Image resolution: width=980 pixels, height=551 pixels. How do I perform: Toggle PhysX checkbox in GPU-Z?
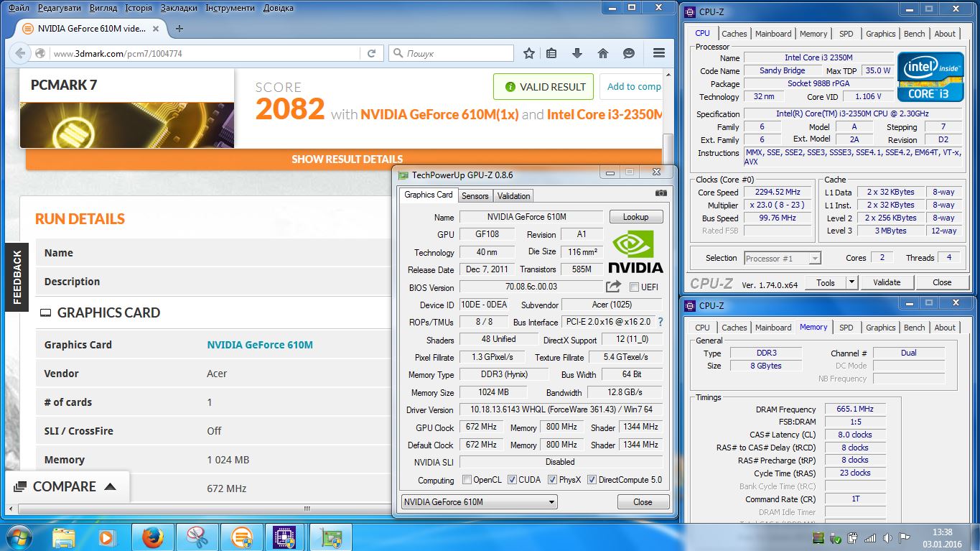(552, 480)
